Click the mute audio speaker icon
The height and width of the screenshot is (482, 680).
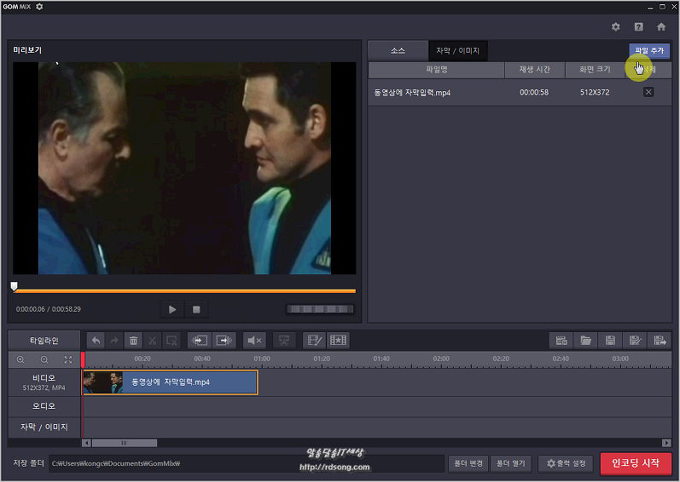pos(255,341)
